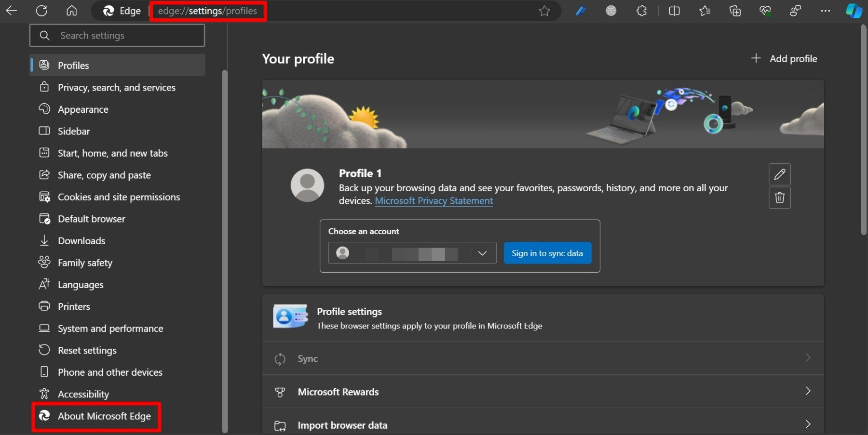Open the Extensions puzzle icon
This screenshot has width=868, height=435.
(x=641, y=11)
